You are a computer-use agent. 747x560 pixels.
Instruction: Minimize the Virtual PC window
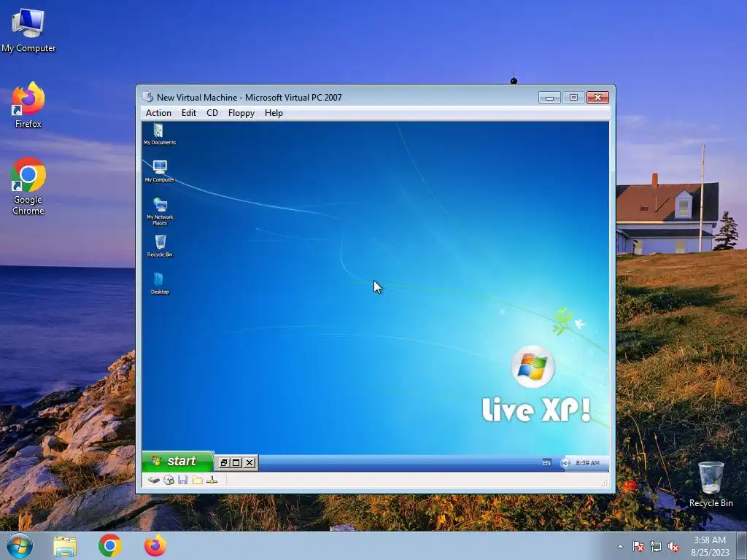coord(549,98)
